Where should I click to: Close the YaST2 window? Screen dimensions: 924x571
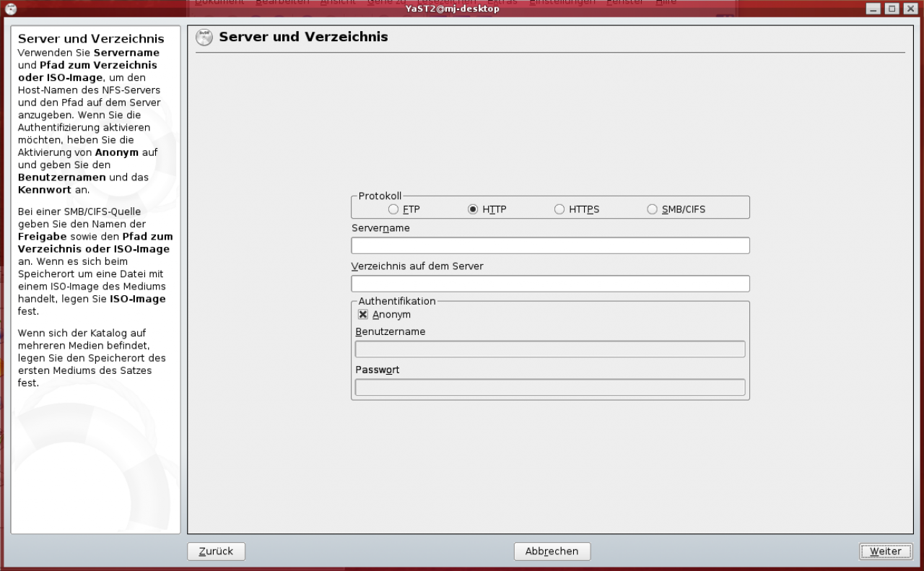(910, 9)
